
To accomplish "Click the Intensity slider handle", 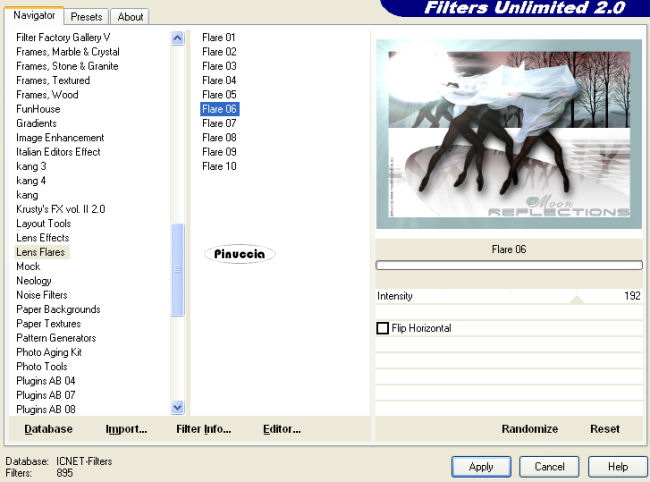I will pos(577,300).
